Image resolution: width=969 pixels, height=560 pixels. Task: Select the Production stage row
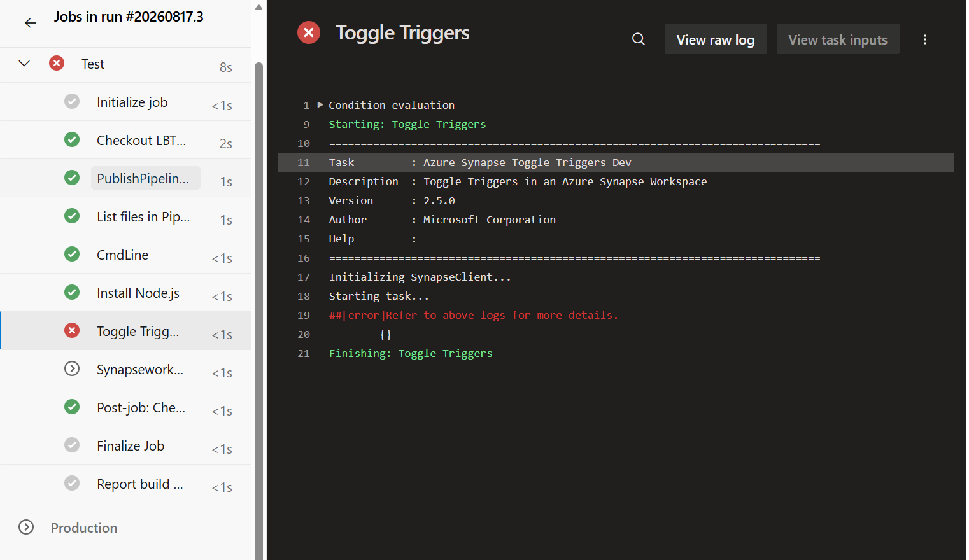(x=126, y=528)
